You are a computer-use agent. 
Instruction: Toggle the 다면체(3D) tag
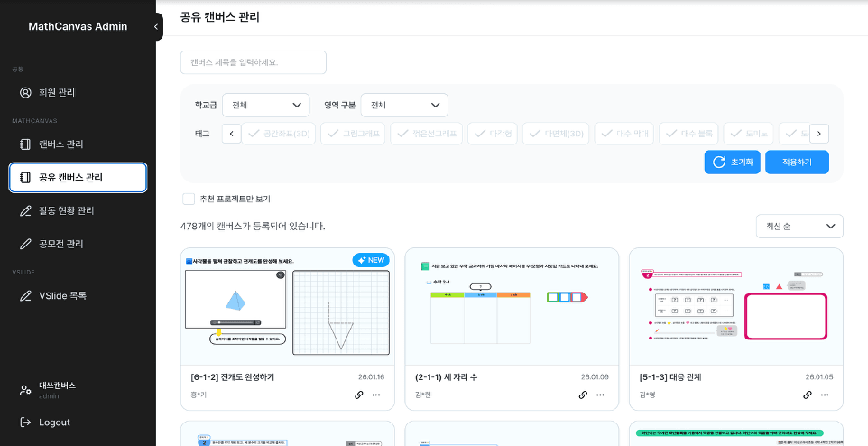[556, 134]
